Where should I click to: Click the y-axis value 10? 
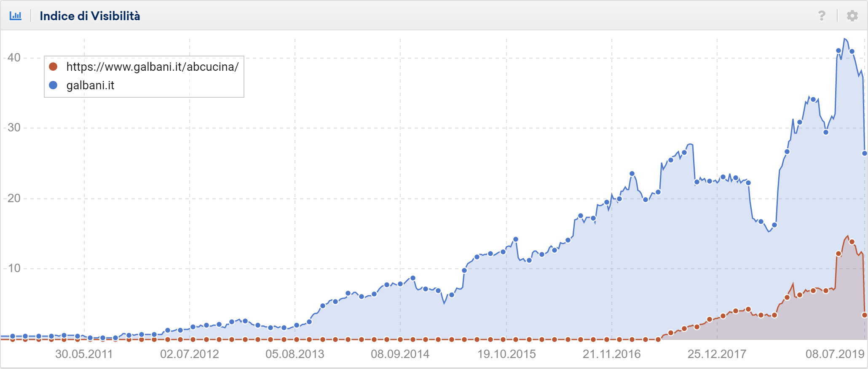(x=14, y=268)
